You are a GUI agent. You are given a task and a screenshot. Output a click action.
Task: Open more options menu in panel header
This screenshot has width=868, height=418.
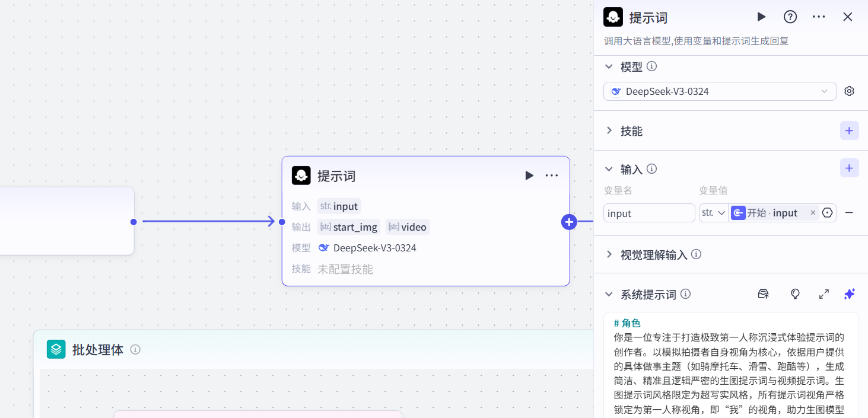pyautogui.click(x=819, y=17)
